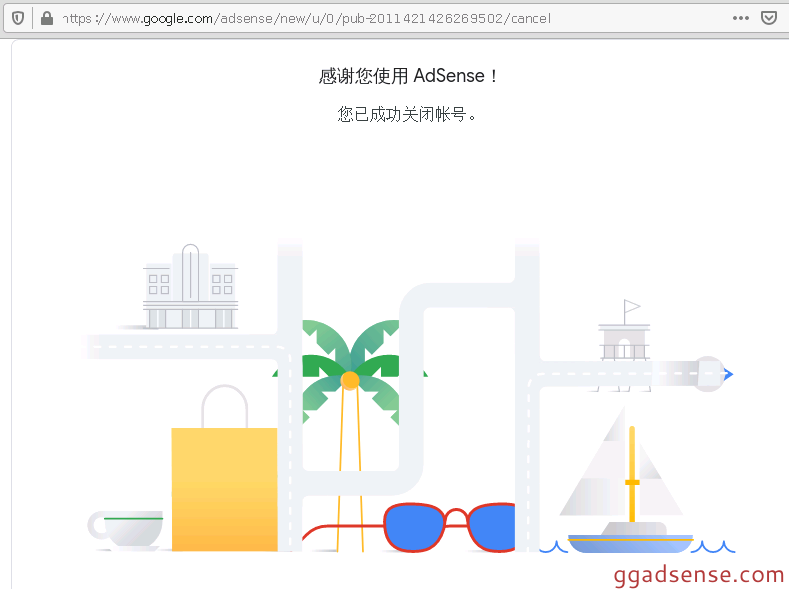Click the gray building illustration
Screen dimensions: 789x589
(190, 287)
